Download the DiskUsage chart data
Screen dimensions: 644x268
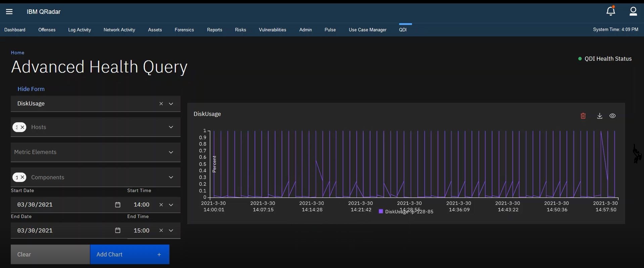pyautogui.click(x=600, y=116)
